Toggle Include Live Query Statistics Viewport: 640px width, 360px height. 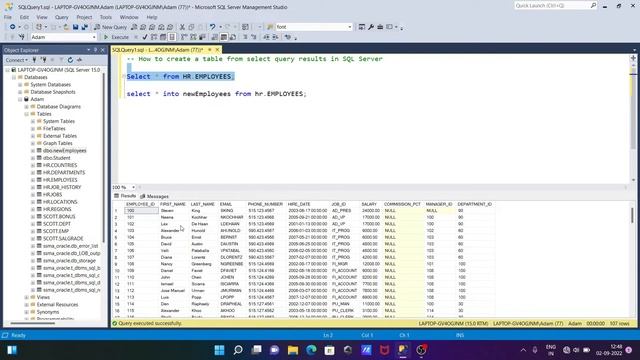193,37
